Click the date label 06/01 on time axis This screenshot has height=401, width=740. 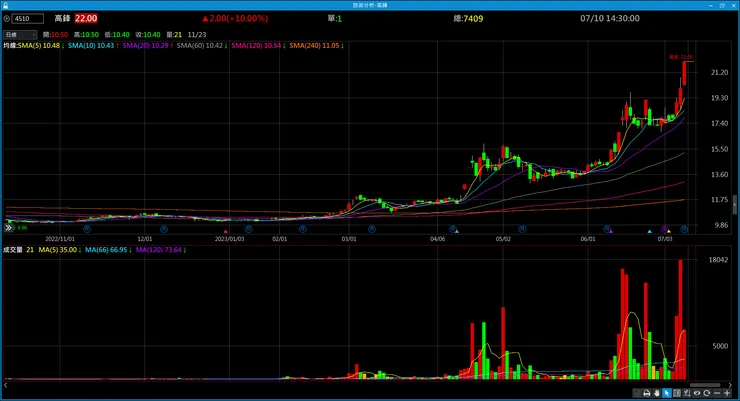[588, 239]
